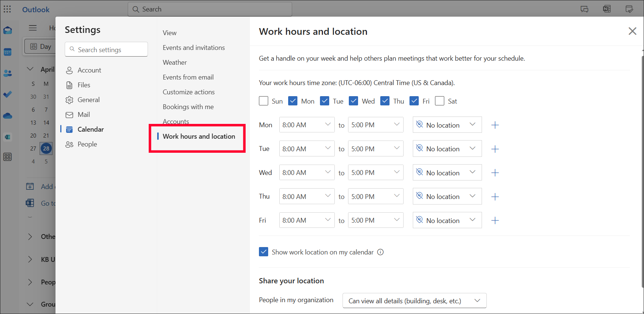Image resolution: width=644 pixels, height=314 pixels.
Task: Click info icon beside Show work location
Action: [380, 252]
